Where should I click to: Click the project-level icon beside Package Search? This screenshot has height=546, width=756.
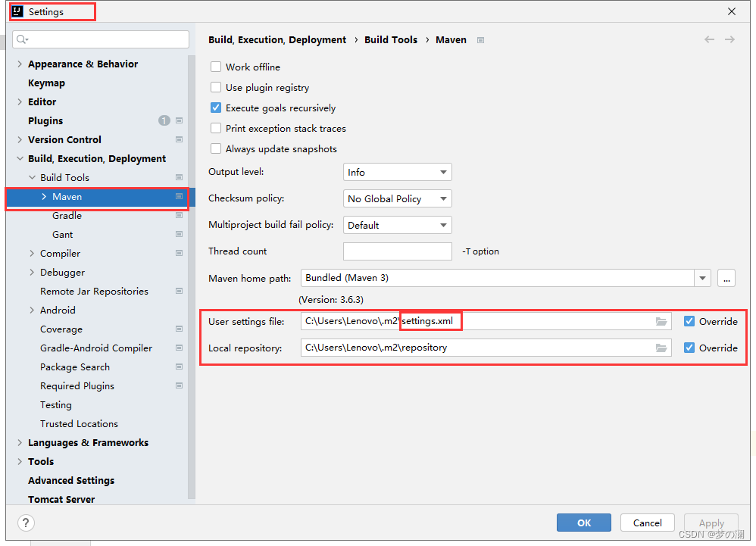click(179, 367)
